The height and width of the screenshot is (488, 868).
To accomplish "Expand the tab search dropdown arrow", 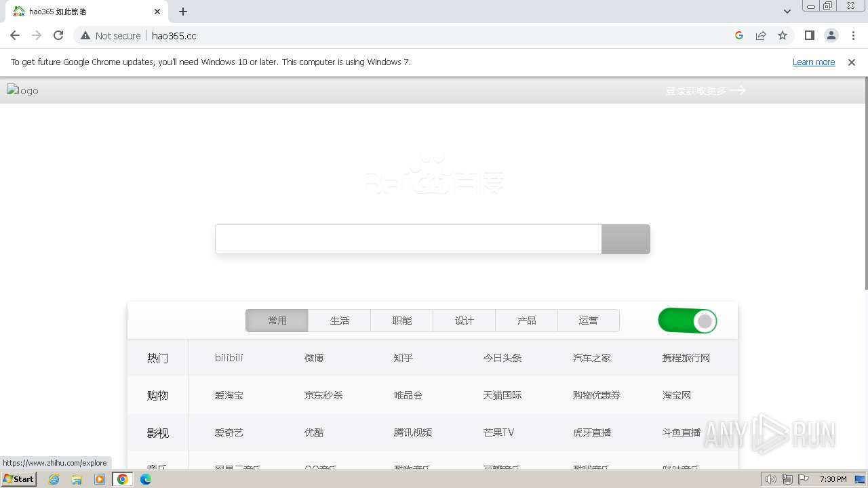I will (787, 12).
